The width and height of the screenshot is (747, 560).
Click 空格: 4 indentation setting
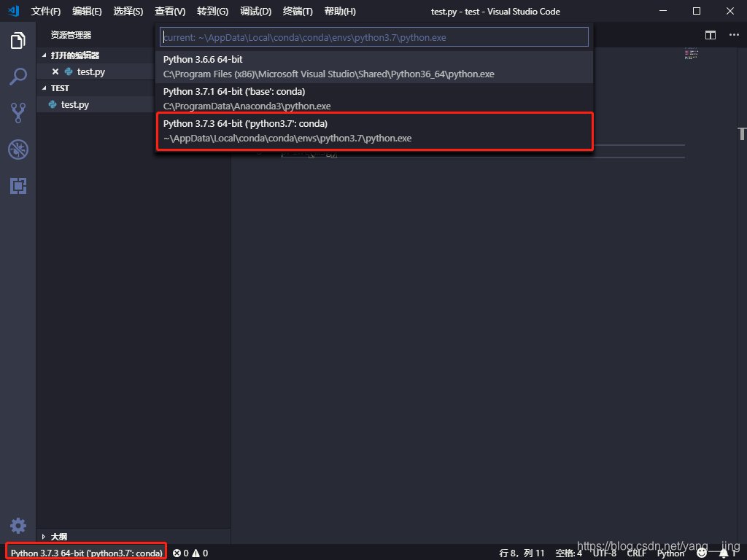568,553
